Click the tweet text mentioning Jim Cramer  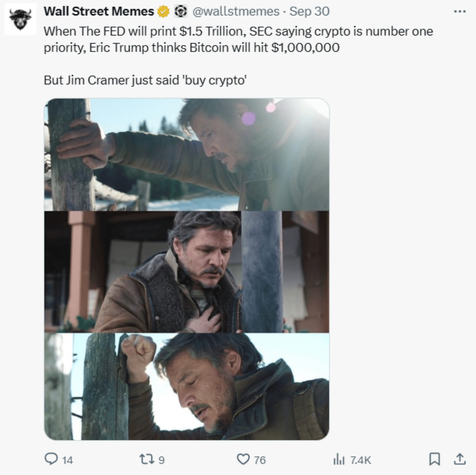click(x=145, y=80)
